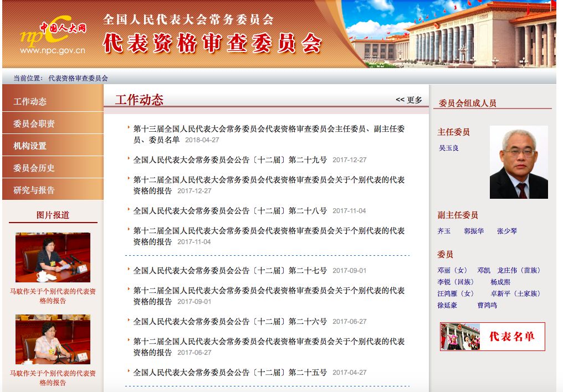Screen dimensions: 563x392
Task: Open the 徐延豪 member link
Action: coord(447,305)
